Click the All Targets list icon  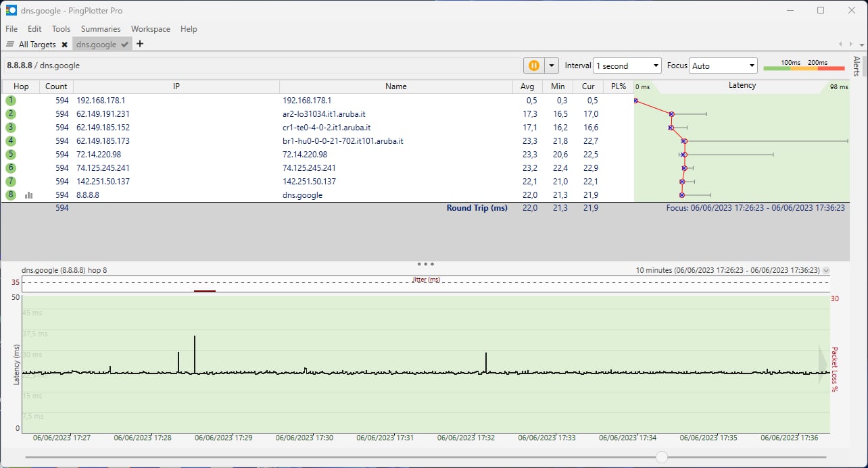coord(10,45)
